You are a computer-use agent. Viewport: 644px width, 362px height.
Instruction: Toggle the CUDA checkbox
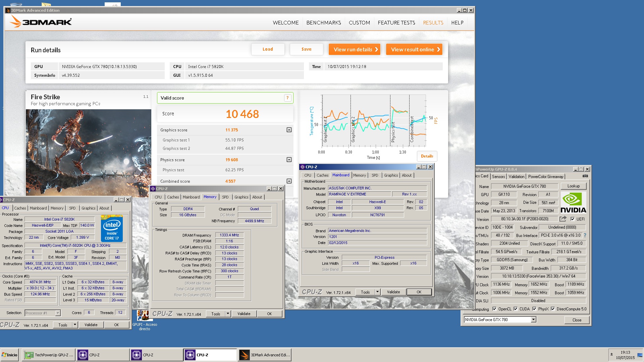tap(516, 309)
